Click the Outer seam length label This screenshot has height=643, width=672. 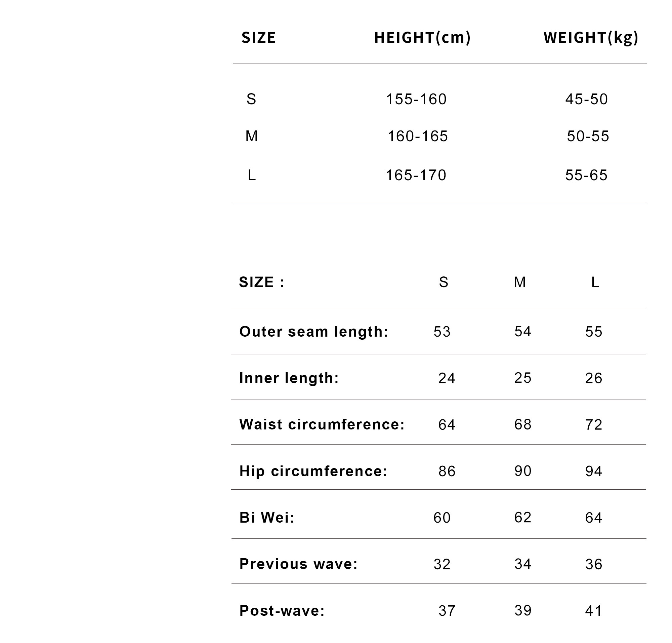click(314, 332)
